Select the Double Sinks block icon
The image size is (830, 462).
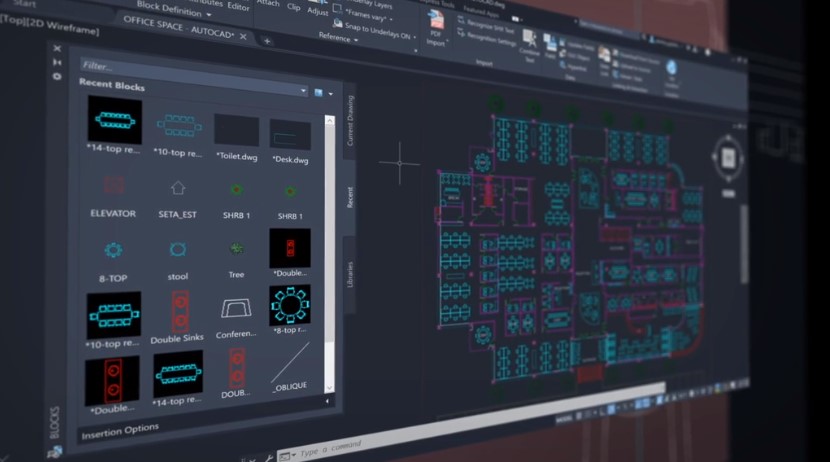[x=180, y=311]
